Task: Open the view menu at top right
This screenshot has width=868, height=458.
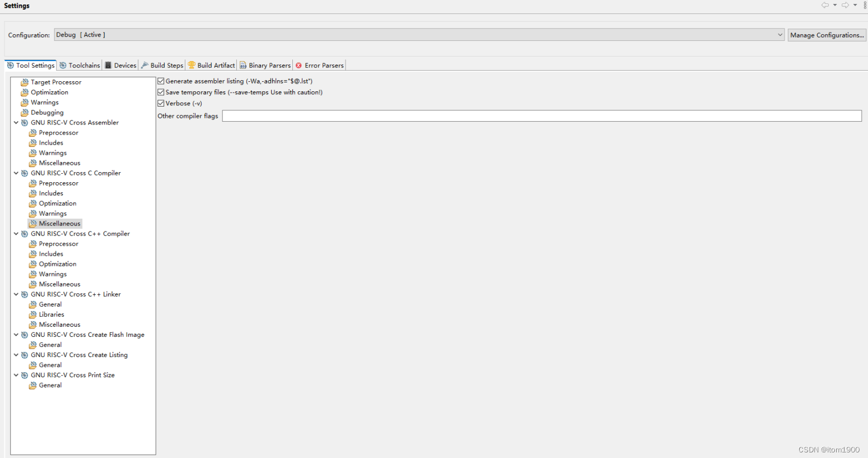Action: (x=865, y=5)
